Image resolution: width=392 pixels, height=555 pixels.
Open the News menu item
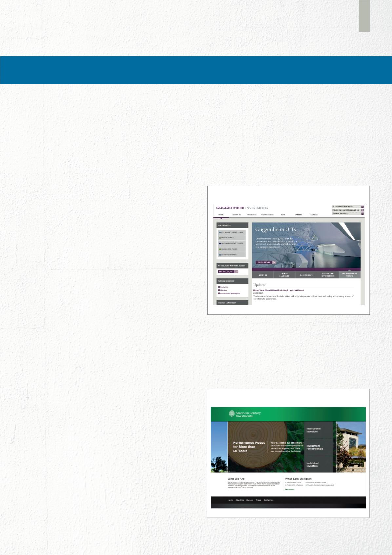pyautogui.click(x=283, y=215)
